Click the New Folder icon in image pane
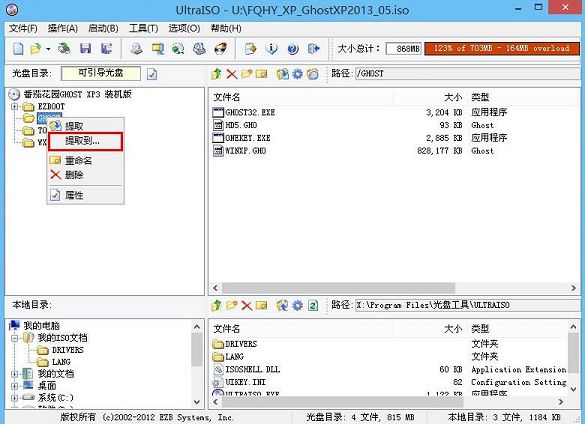This screenshot has width=585, height=424. coord(246,74)
